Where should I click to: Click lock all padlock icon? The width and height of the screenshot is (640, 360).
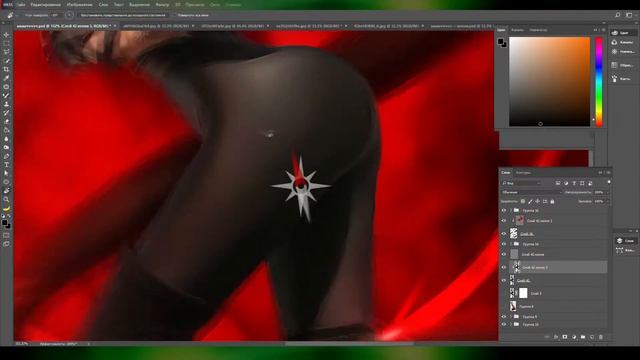click(552, 201)
